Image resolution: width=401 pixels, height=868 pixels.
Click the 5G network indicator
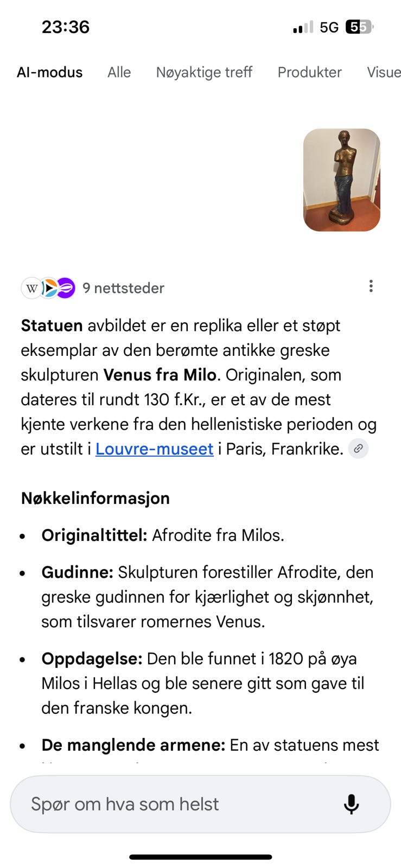[x=329, y=26]
